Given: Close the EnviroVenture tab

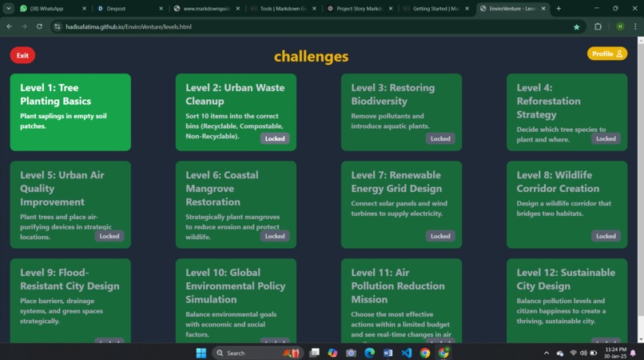Looking at the screenshot, I should click(x=543, y=8).
